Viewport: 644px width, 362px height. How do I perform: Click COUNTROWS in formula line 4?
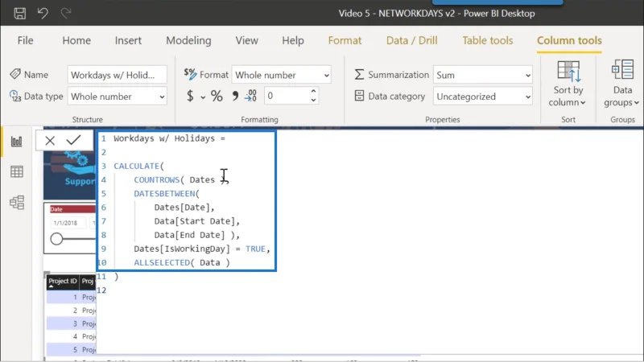click(x=156, y=179)
